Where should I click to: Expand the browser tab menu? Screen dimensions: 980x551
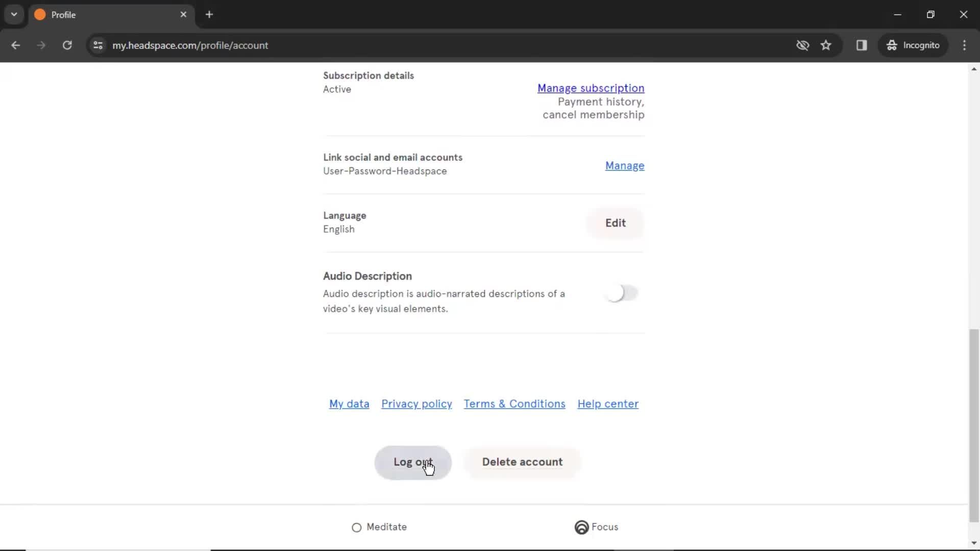pos(13,15)
